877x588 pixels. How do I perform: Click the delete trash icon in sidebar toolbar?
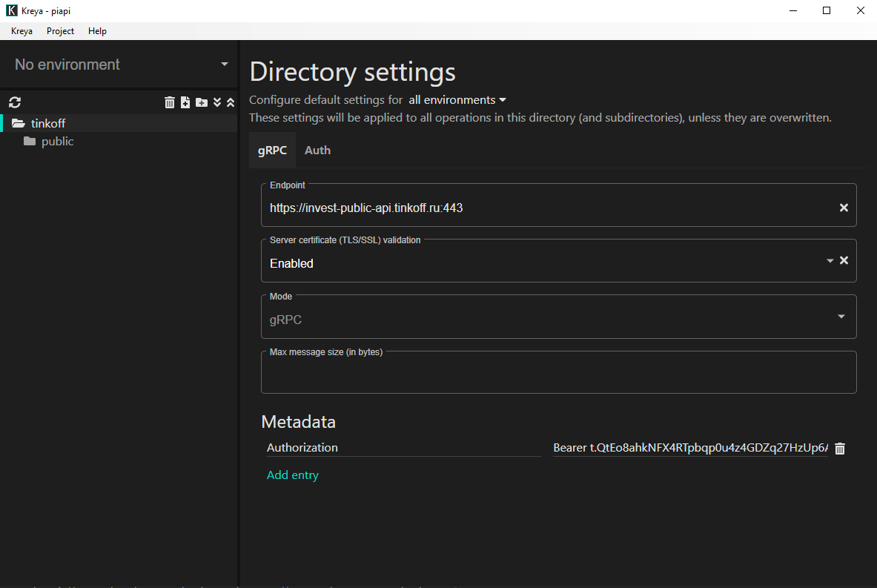coord(170,102)
